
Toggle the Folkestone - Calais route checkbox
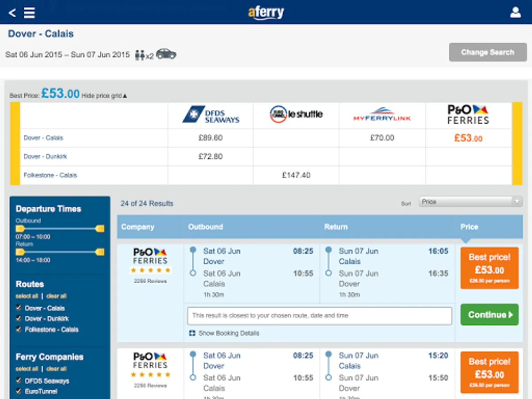point(19,329)
